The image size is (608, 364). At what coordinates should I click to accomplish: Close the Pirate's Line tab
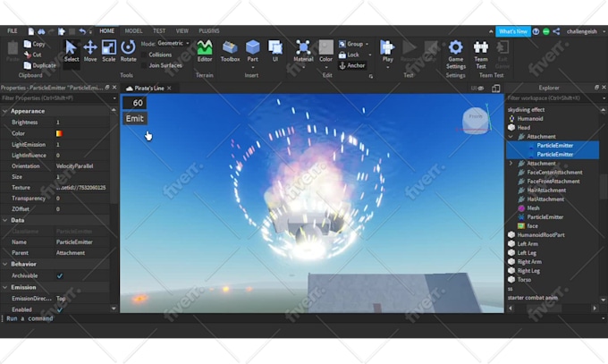click(169, 89)
